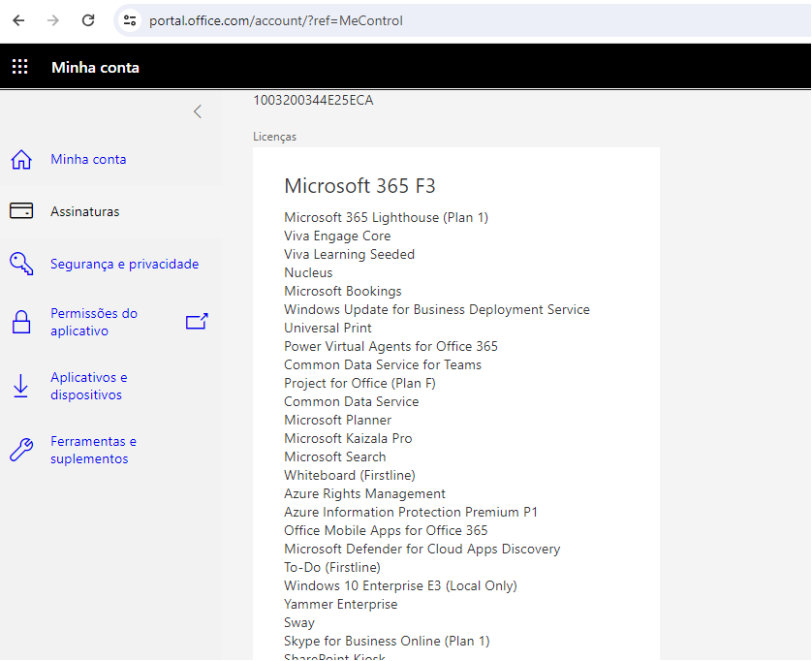This screenshot has height=661, width=812.
Task: Click the home icon beside Minha conta
Action: click(21, 160)
